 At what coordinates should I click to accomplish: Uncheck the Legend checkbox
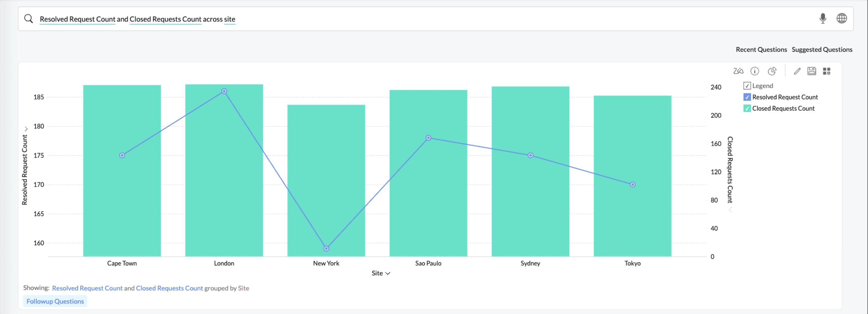pyautogui.click(x=747, y=86)
